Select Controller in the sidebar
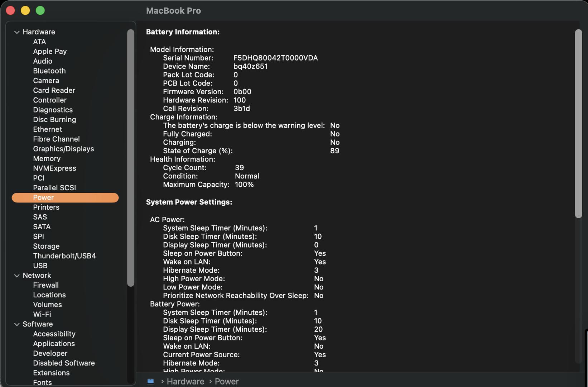The width and height of the screenshot is (588, 387). point(50,100)
